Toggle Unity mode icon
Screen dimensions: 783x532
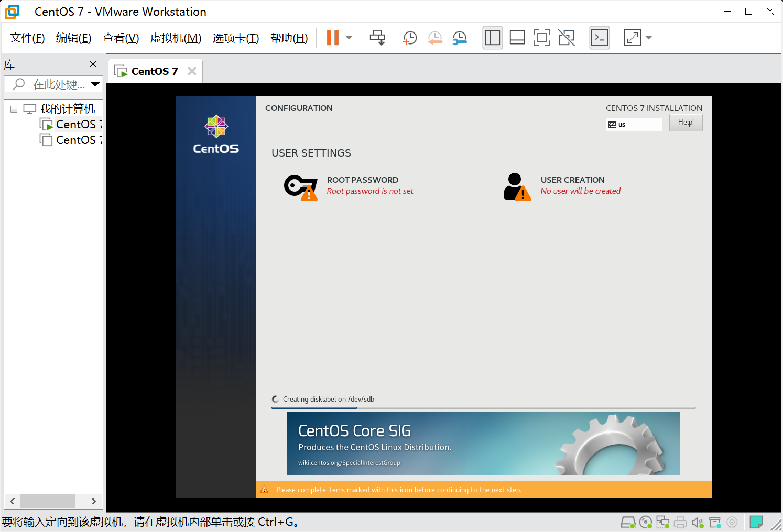click(567, 38)
